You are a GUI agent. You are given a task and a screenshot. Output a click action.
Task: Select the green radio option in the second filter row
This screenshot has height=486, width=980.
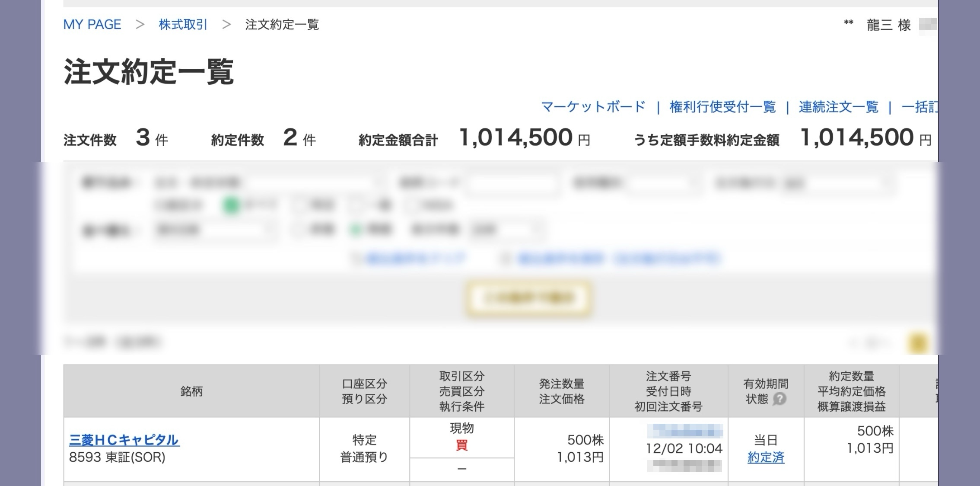click(356, 230)
